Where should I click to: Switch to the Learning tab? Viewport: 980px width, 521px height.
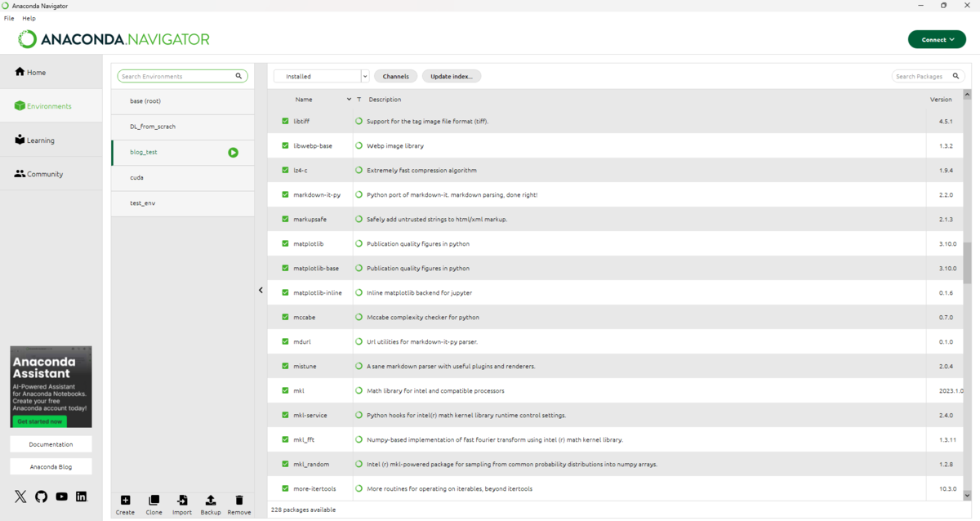click(51, 140)
